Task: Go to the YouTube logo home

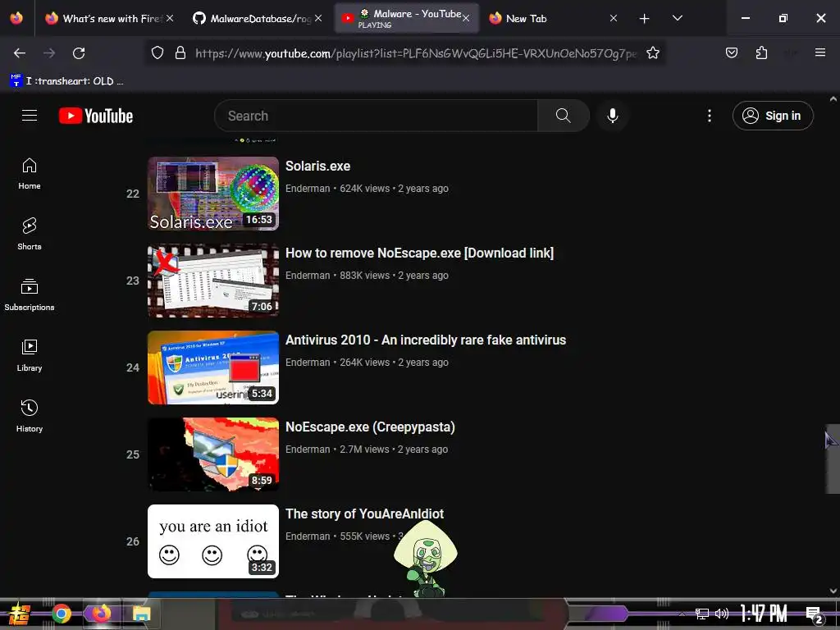Action: pyautogui.click(x=96, y=116)
